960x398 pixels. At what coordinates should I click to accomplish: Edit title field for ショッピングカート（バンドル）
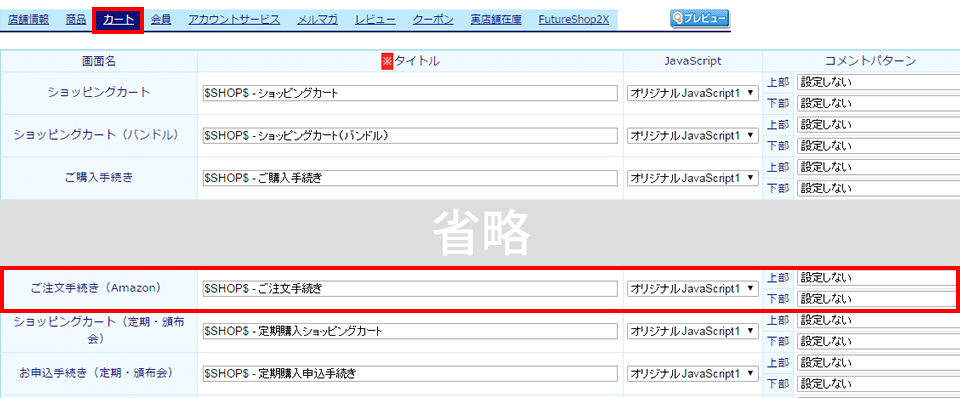coord(410,135)
